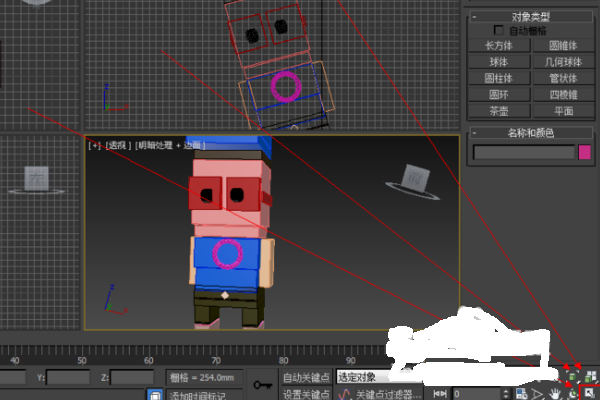
Task: Toggle the blue isolate selection cube icon
Action: click(155, 395)
